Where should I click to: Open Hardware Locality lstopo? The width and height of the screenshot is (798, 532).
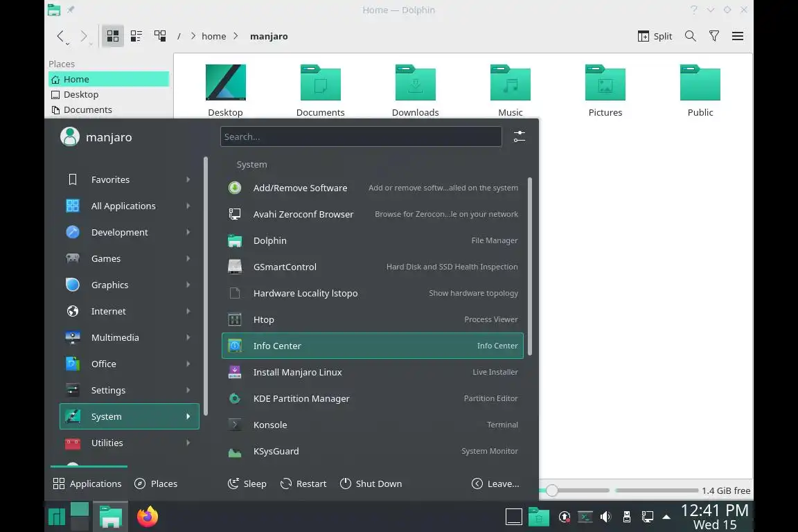click(372, 293)
